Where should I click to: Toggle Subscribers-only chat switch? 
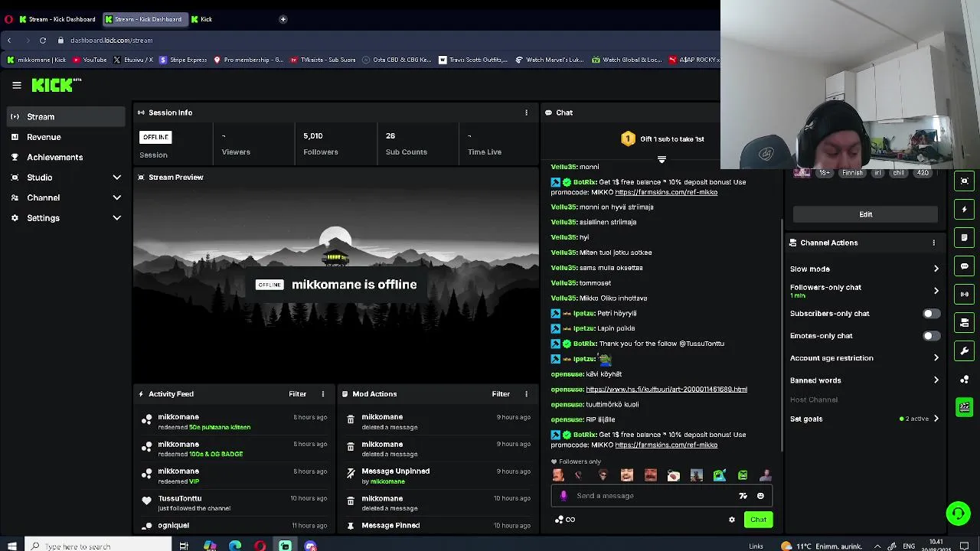[931, 314]
